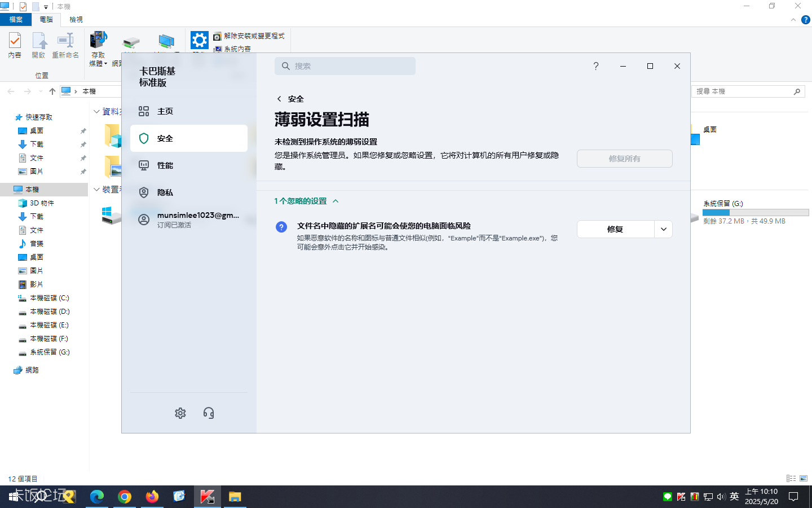Open Microsoft Edge from taskbar

pyautogui.click(x=97, y=497)
